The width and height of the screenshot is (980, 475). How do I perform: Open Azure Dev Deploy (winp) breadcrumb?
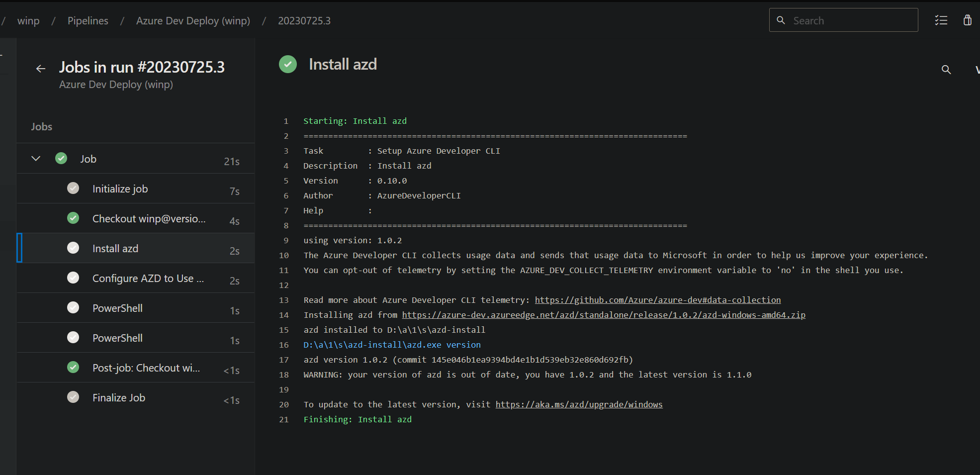(x=193, y=21)
